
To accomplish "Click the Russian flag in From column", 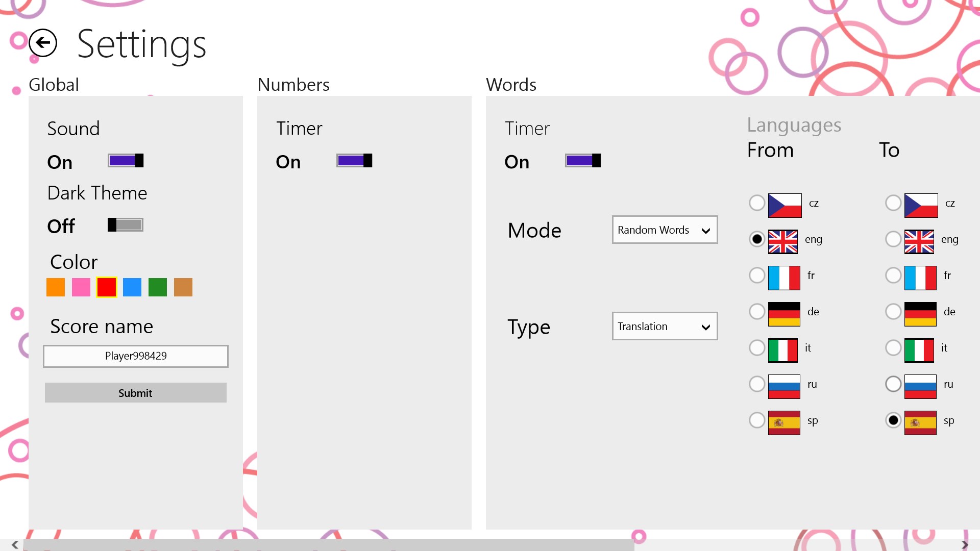I will pyautogui.click(x=783, y=386).
